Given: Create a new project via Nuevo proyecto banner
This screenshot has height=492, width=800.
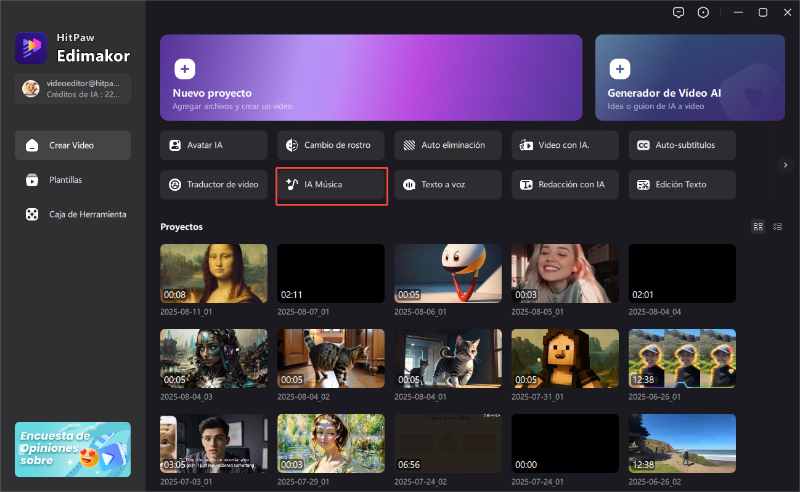Looking at the screenshot, I should click(x=371, y=78).
